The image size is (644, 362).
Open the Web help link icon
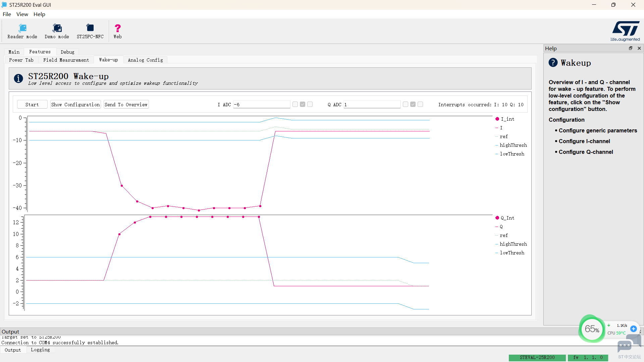[x=118, y=32]
